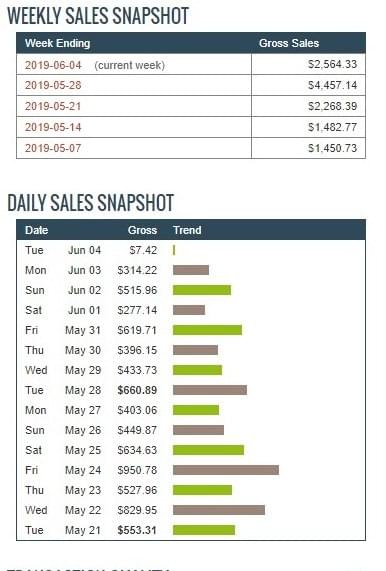Click the brown trend bar for May 28

(210, 390)
